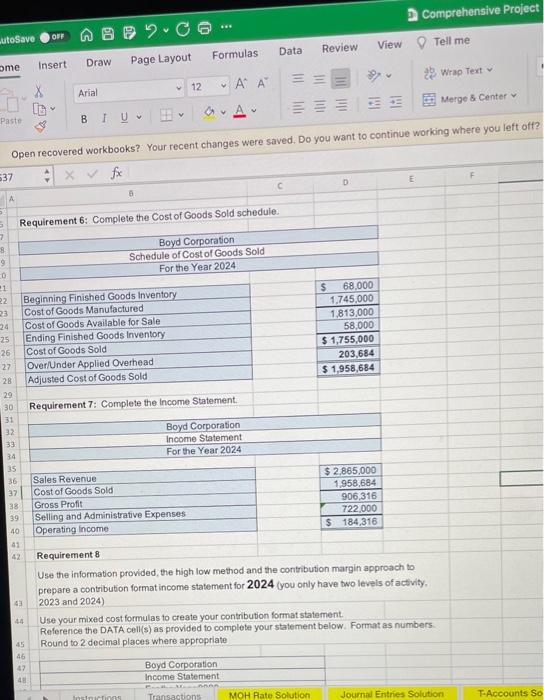
Task: Select Operating Income value 184,316
Action: point(352,521)
